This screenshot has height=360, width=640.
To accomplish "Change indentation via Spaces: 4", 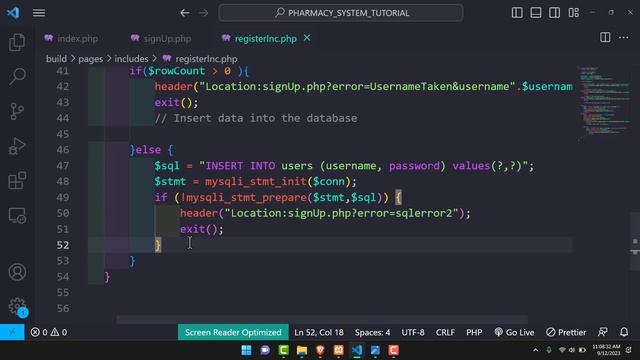I will [x=372, y=332].
